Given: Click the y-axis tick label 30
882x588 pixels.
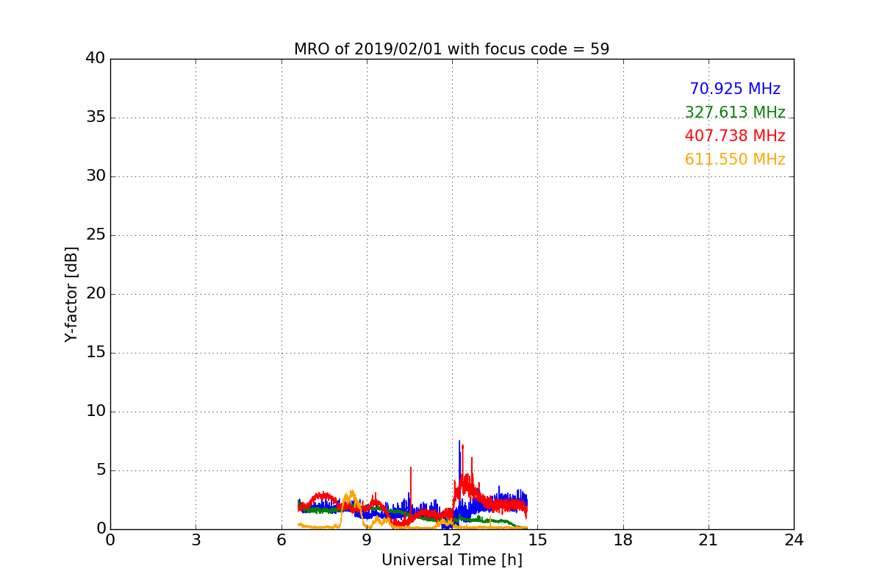Looking at the screenshot, I should (x=96, y=176).
